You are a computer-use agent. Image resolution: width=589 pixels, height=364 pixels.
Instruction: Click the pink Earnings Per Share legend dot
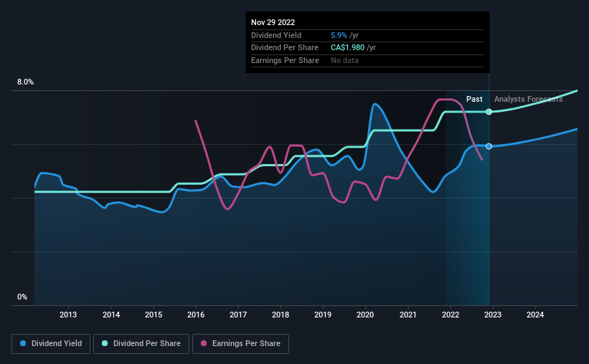pos(204,343)
